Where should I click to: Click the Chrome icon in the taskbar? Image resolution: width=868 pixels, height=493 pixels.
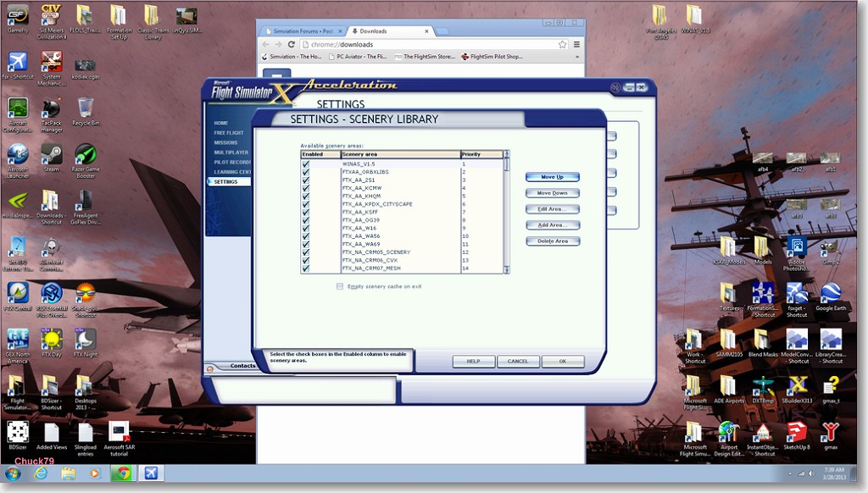[123, 473]
